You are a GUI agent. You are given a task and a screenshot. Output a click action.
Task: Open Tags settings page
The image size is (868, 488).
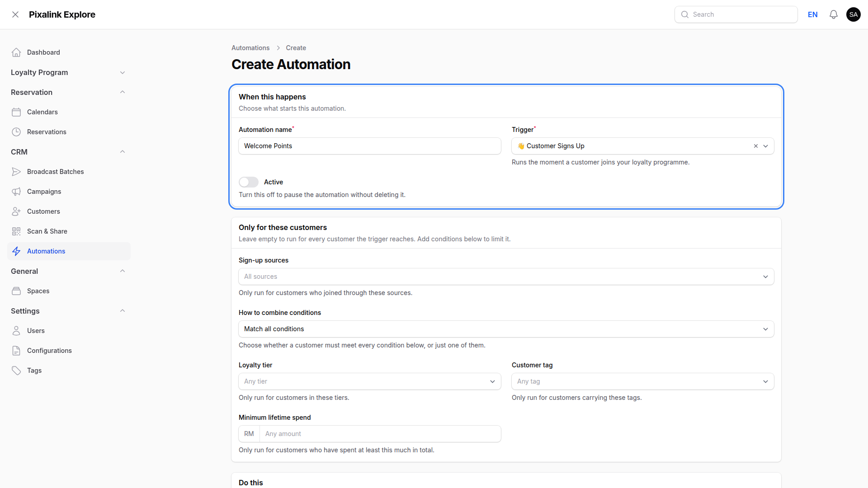point(69,371)
